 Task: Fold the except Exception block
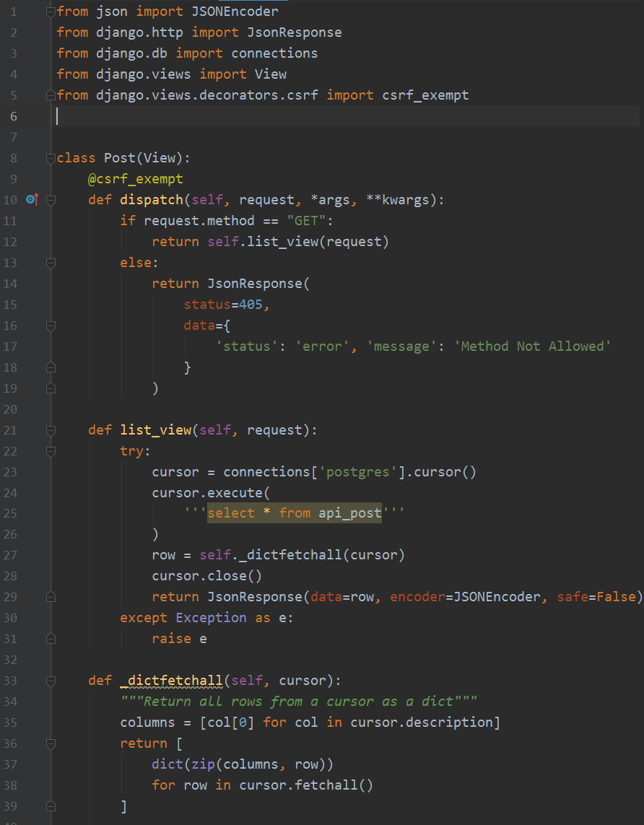coord(51,618)
